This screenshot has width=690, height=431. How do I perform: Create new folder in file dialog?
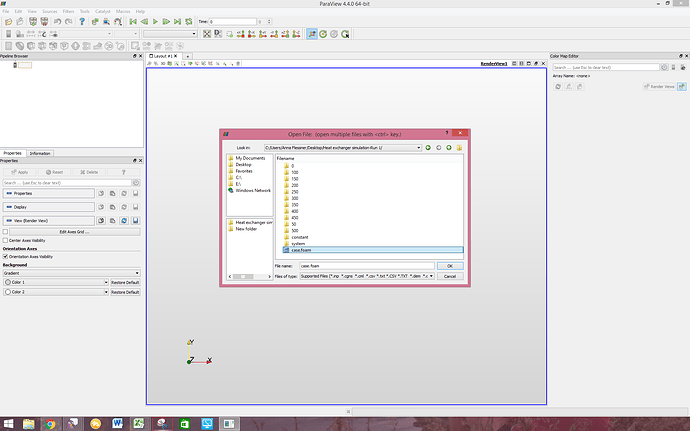point(459,147)
